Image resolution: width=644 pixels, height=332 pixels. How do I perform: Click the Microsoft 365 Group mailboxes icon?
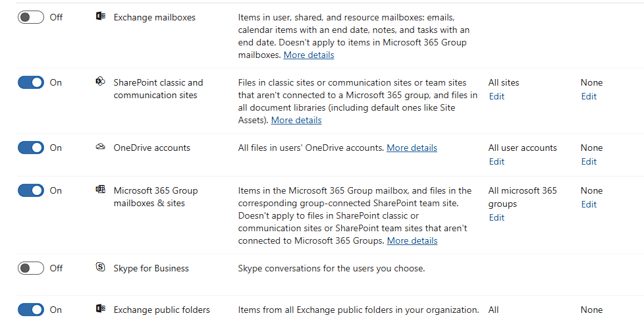pos(101,189)
